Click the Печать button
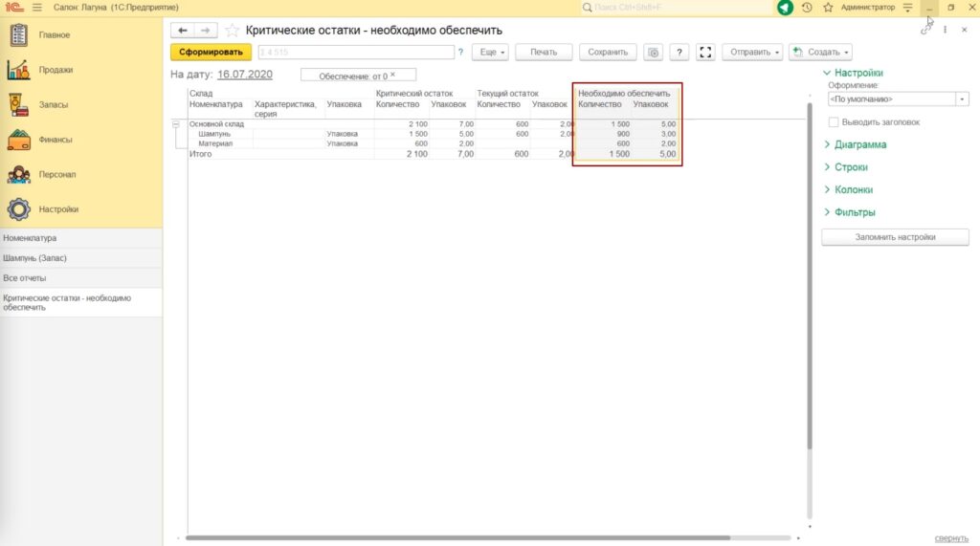The height and width of the screenshot is (546, 980). coord(544,53)
